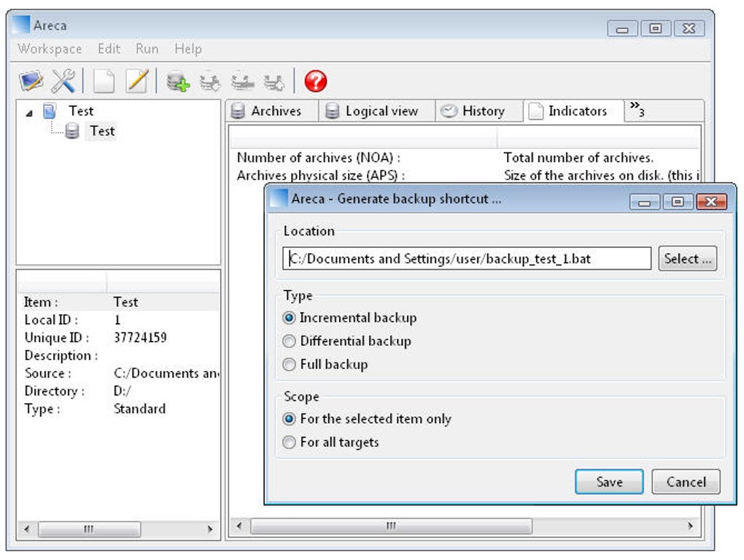Open the Run menu

[147, 48]
